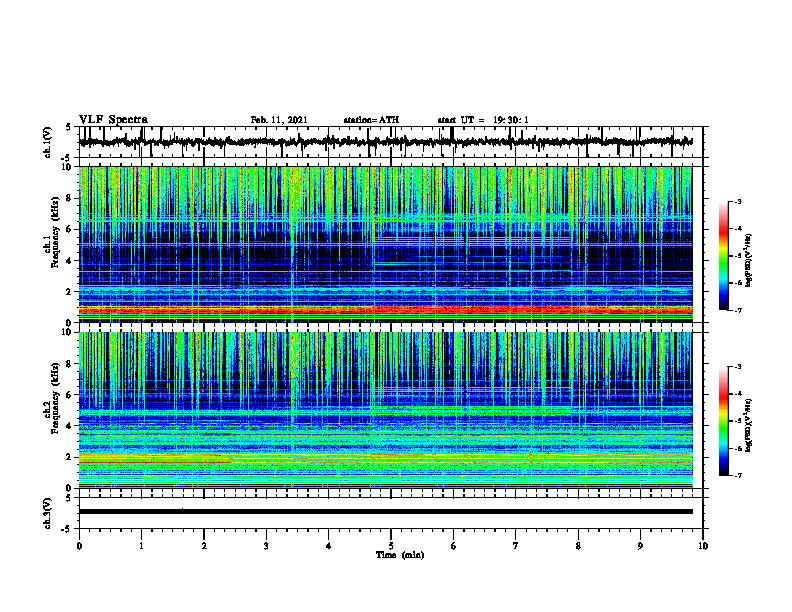
Task: Click the "station=ATH" header label
Action: pos(371,120)
